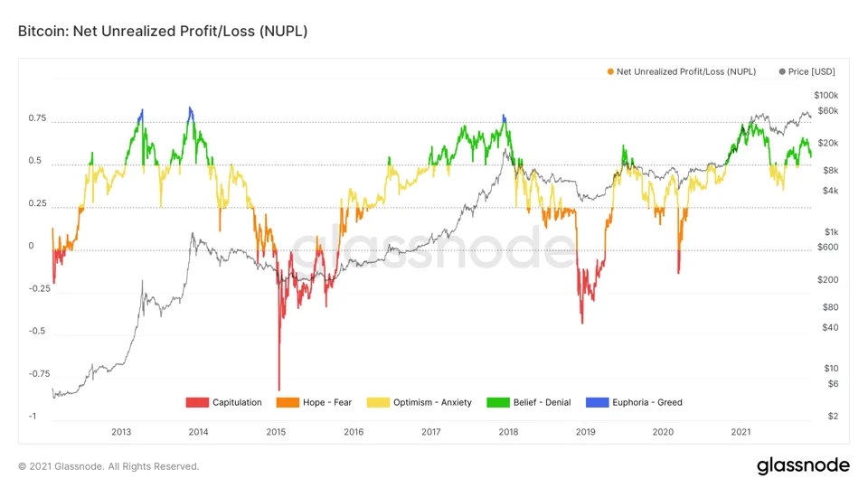Click the 0.75 NUPL axis label

(37, 118)
